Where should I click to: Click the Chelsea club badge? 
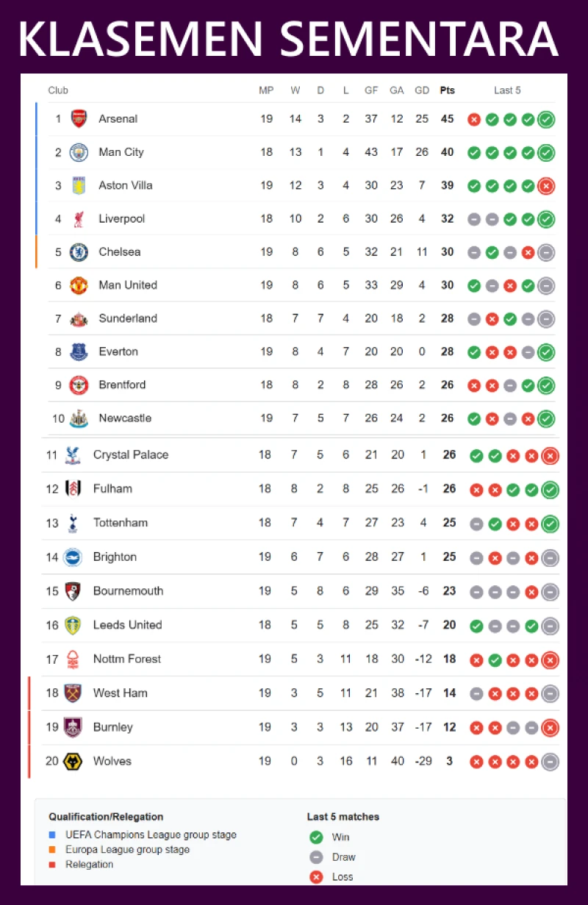coord(79,252)
